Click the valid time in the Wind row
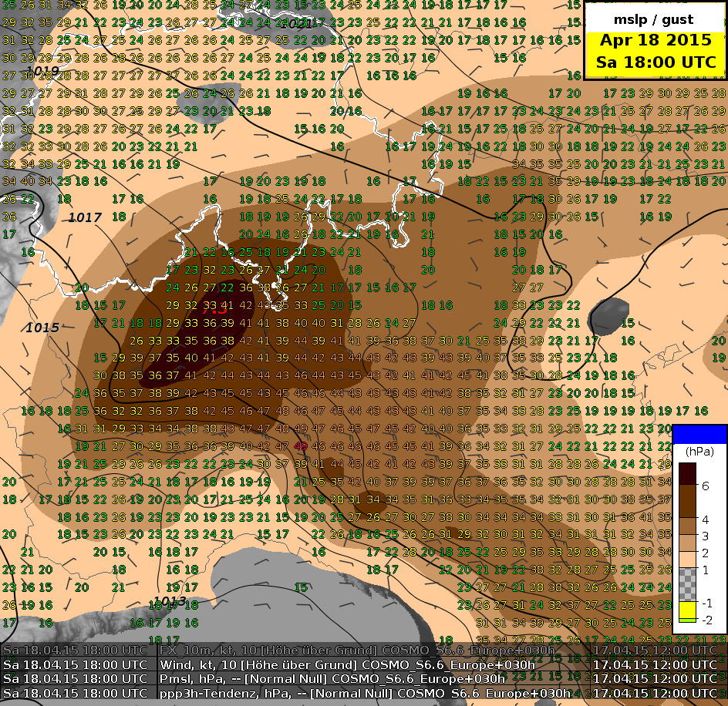 click(76, 664)
